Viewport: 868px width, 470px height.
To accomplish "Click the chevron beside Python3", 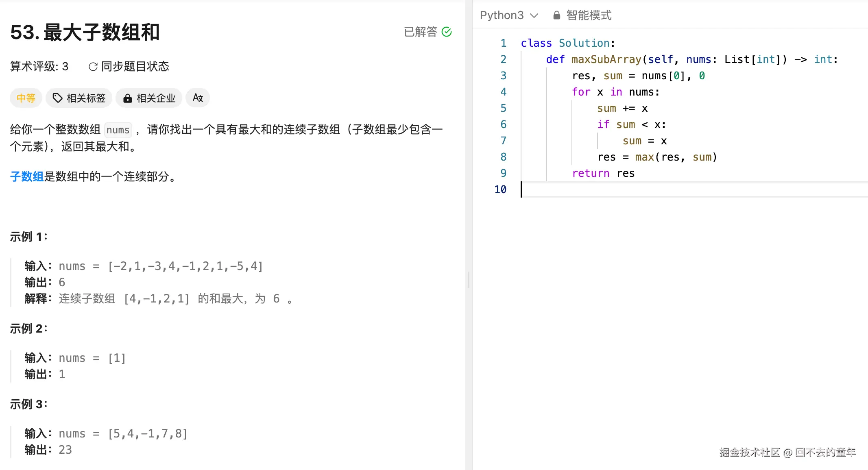I will tap(533, 15).
